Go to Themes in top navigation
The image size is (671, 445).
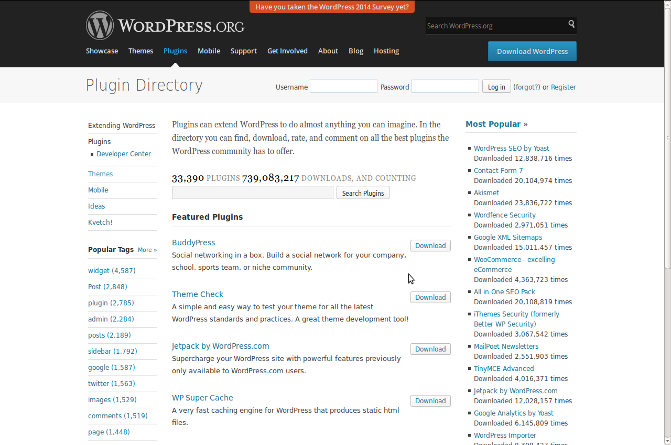click(141, 50)
